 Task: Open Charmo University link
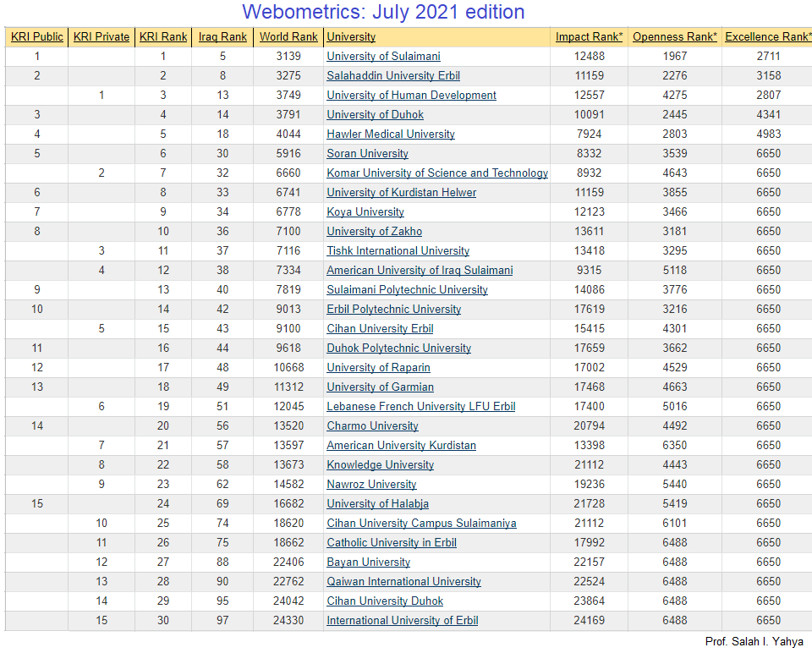(372, 426)
